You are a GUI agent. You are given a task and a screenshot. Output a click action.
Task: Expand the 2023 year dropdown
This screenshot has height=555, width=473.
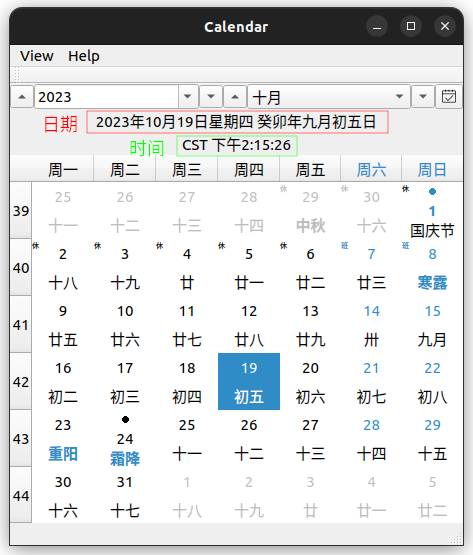[188, 97]
